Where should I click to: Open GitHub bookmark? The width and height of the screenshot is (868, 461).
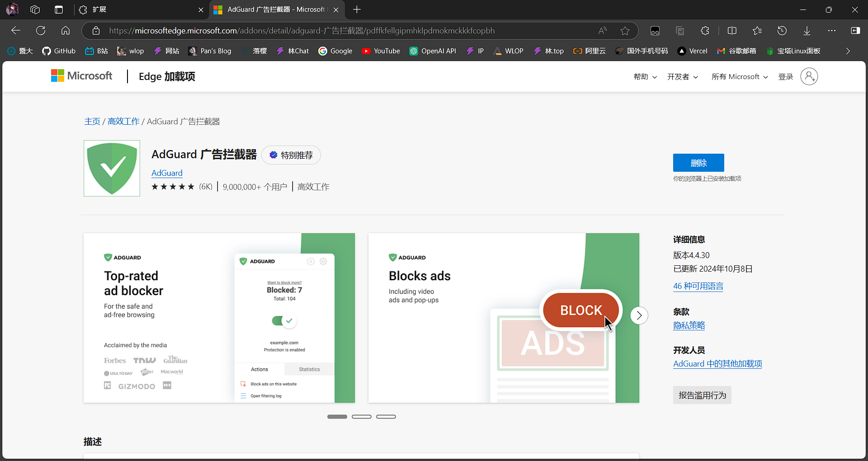coord(59,51)
